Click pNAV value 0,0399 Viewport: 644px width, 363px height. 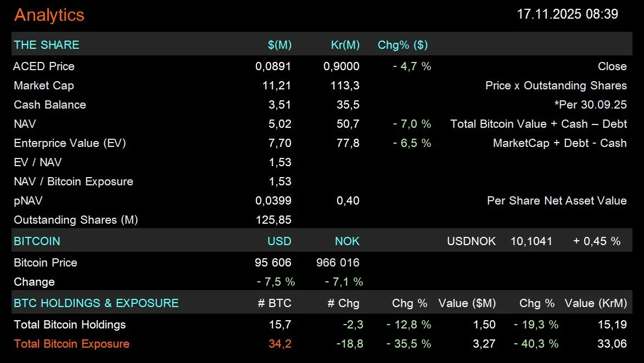pos(273,201)
